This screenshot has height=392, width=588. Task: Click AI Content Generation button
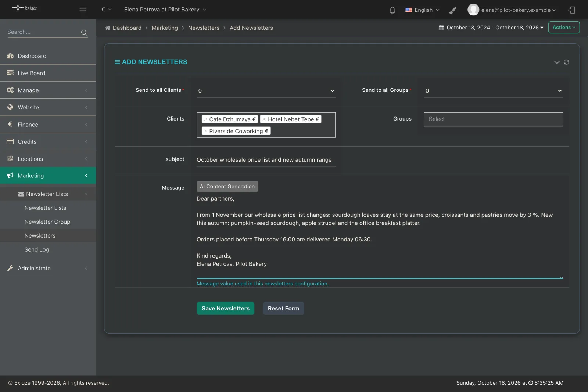tap(227, 187)
